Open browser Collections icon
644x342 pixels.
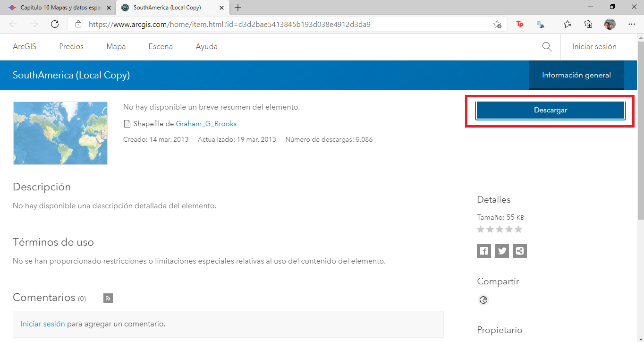[588, 24]
